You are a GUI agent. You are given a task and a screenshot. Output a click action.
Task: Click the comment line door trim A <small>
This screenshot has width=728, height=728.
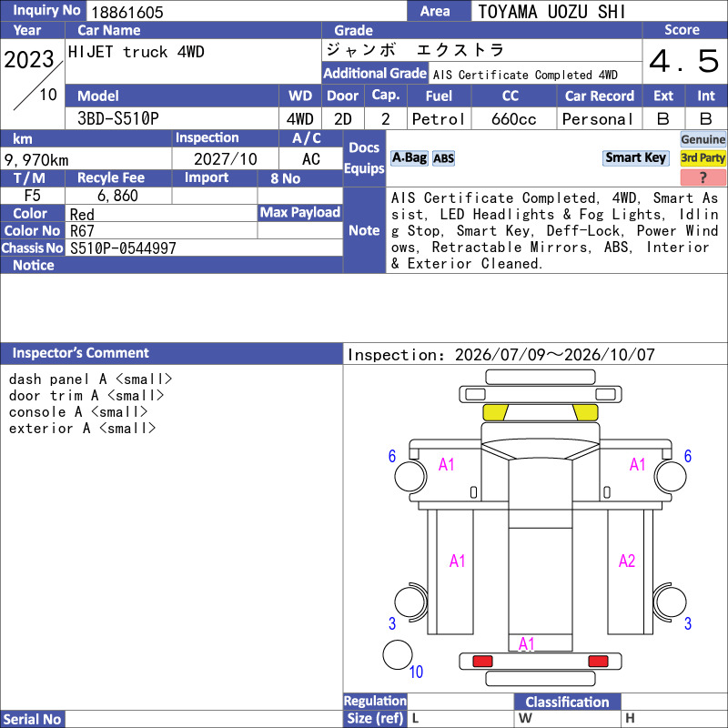click(x=86, y=395)
